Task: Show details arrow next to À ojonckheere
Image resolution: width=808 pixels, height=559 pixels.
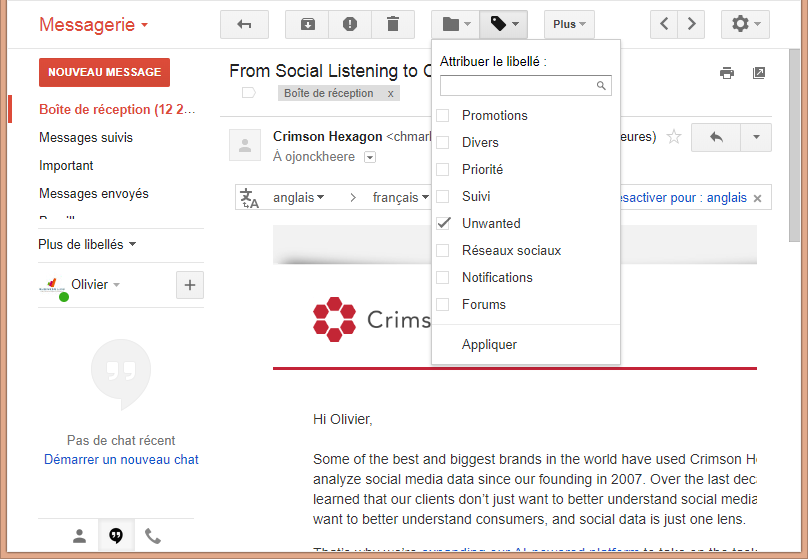Action: (x=370, y=157)
